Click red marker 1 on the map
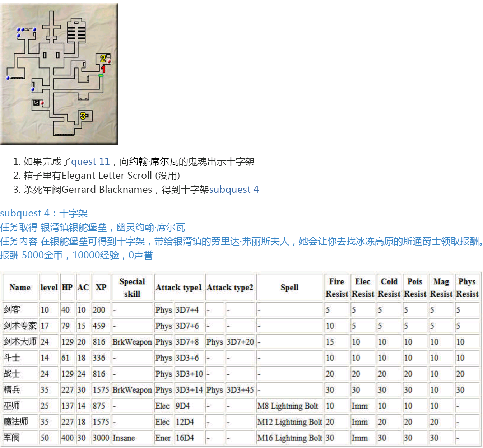This screenshot has height=448, width=483. [103, 69]
